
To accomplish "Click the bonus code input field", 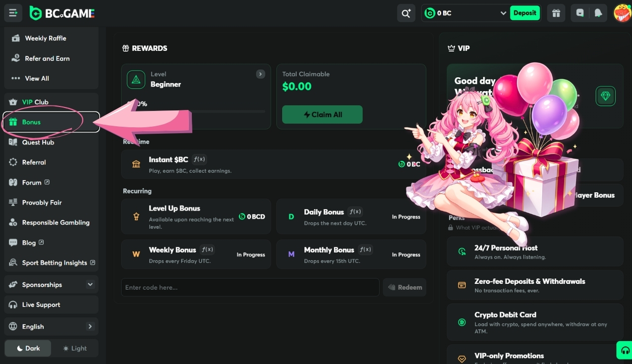I will click(x=250, y=287).
